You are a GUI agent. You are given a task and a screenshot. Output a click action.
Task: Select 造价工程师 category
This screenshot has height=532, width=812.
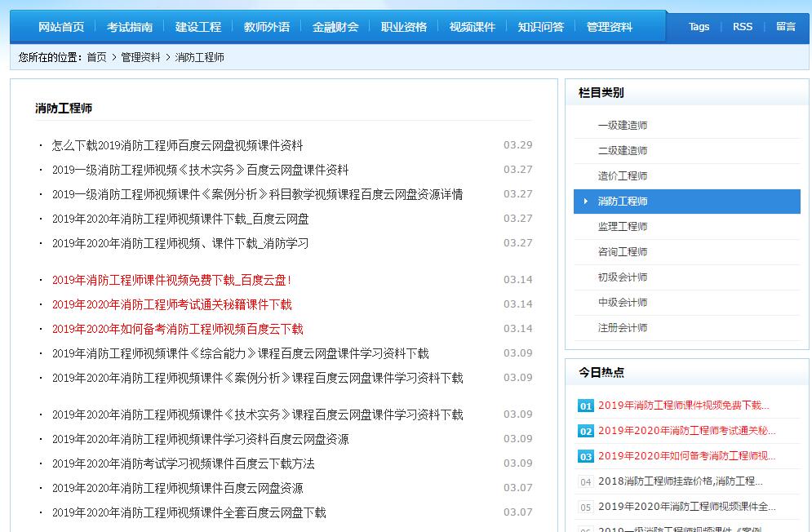[623, 176]
